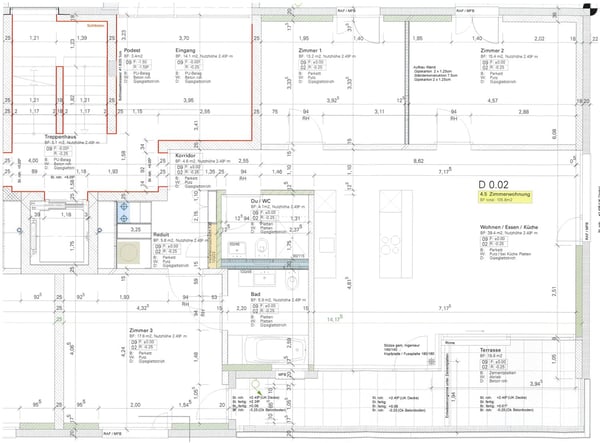Select the bathtub symbol in Bad
Screen dimensions: 600x443
tap(275, 349)
